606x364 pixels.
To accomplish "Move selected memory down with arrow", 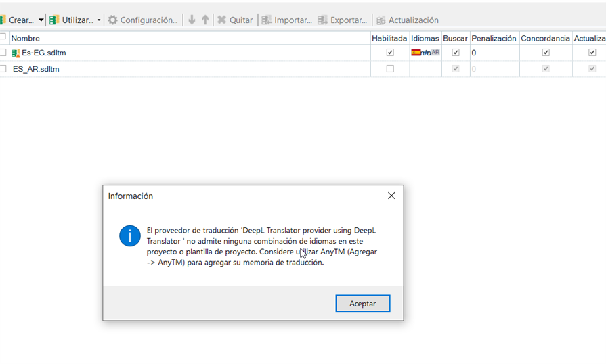I will click(192, 20).
